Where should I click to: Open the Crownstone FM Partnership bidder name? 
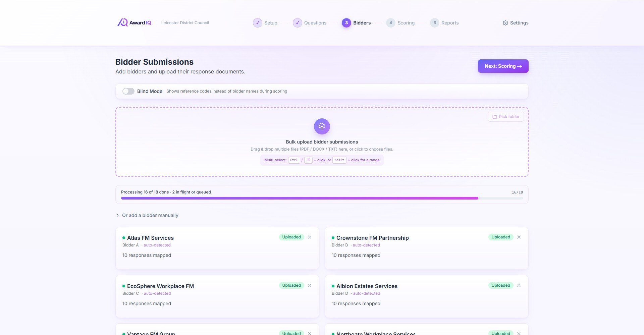click(x=372, y=238)
